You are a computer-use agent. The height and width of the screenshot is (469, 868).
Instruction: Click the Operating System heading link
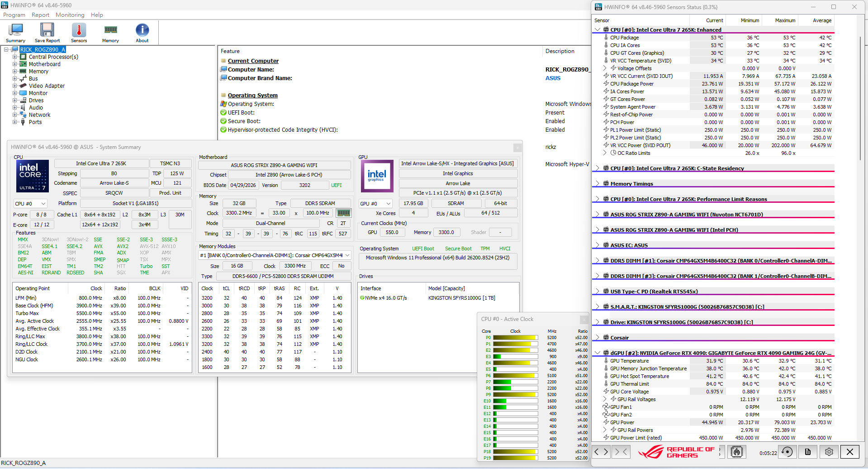click(x=252, y=96)
